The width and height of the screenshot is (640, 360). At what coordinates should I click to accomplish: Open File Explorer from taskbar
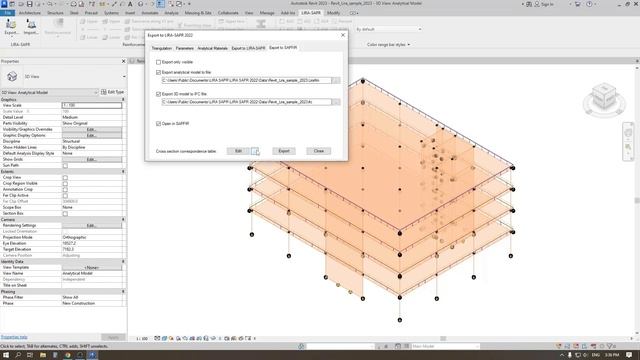[x=42, y=355]
